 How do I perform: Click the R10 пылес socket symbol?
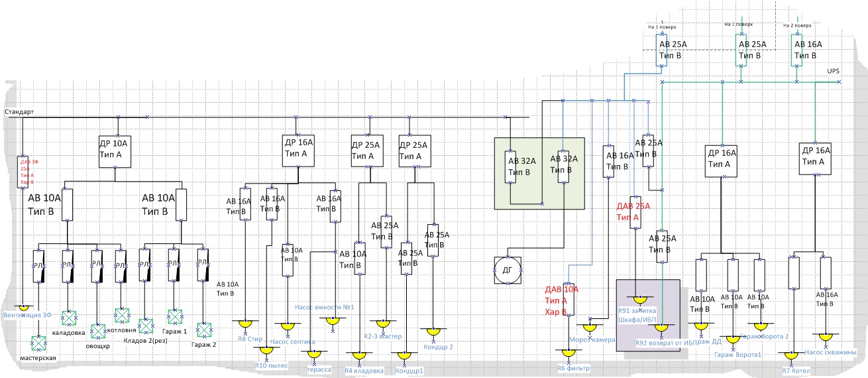(266, 349)
